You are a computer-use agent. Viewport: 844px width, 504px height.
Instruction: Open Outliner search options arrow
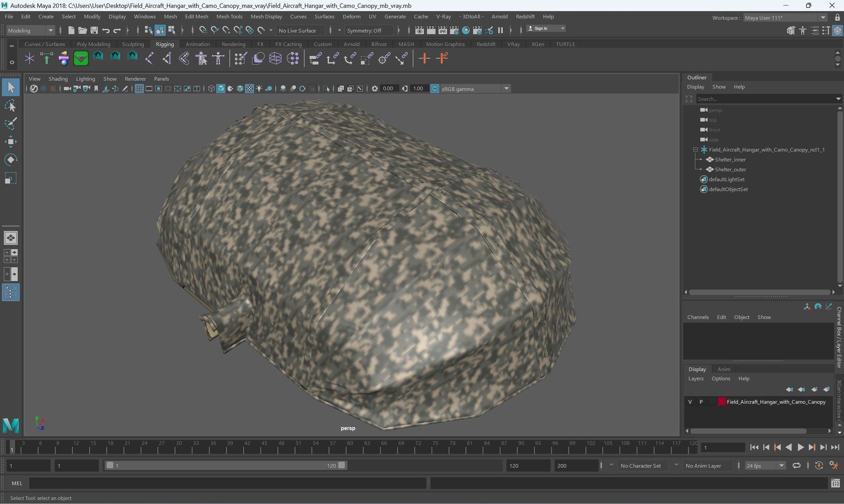click(x=838, y=99)
